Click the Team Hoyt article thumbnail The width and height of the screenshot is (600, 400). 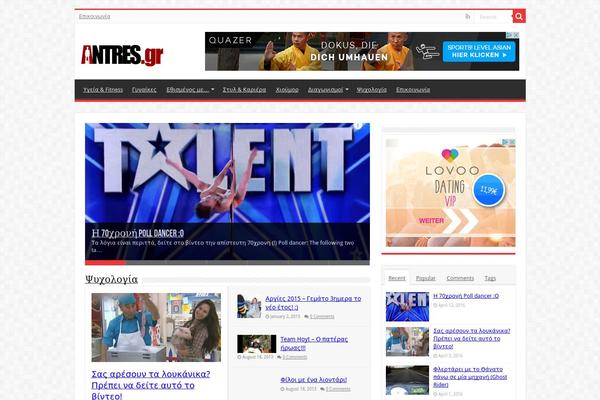256,344
